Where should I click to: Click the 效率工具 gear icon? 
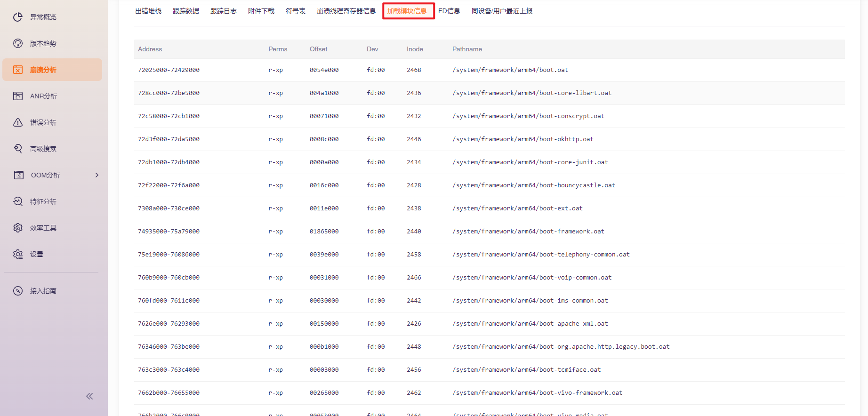point(18,228)
